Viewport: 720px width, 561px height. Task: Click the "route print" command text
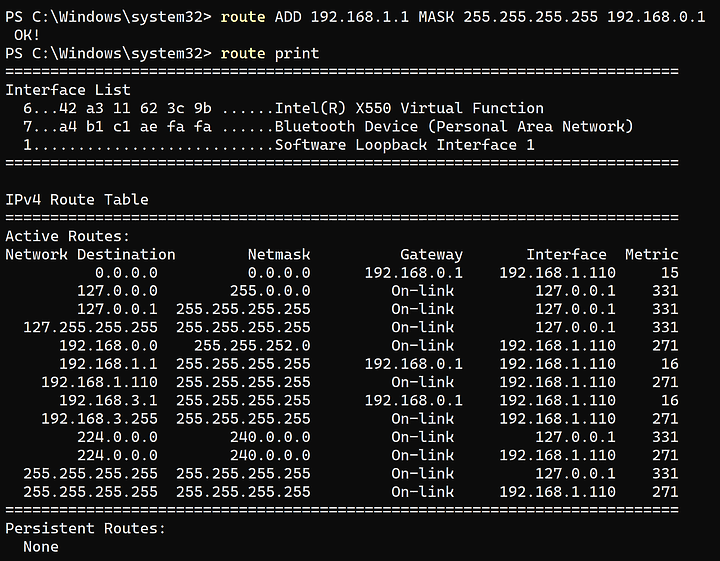point(269,53)
